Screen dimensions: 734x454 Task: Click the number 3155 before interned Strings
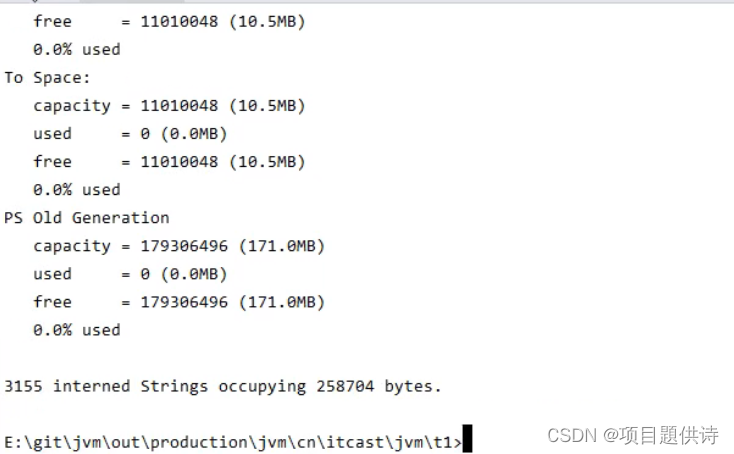tap(24, 385)
